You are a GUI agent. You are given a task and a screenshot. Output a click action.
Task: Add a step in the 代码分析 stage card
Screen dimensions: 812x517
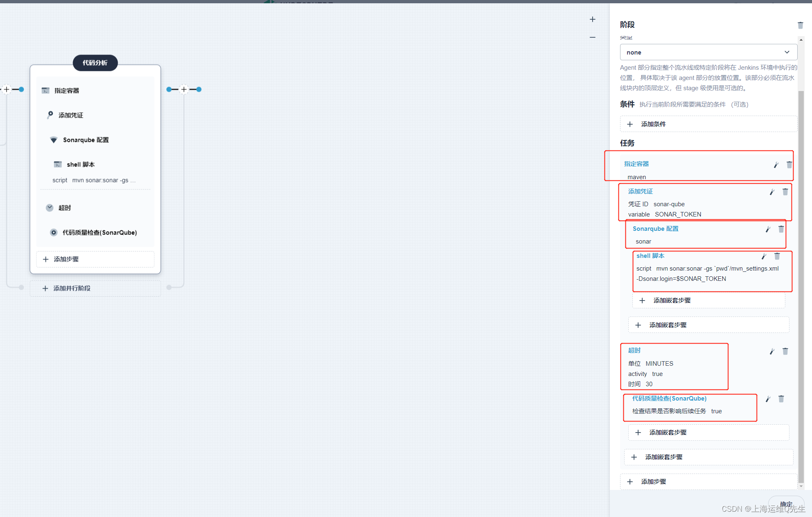tap(95, 259)
